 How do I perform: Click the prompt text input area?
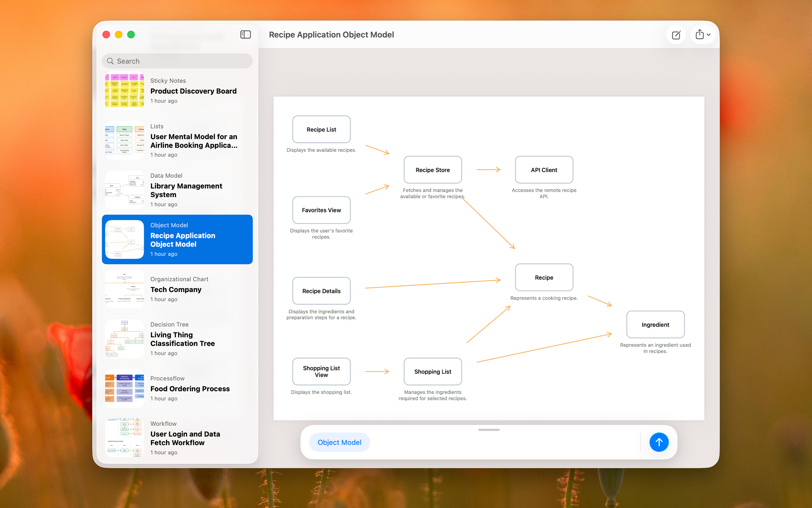[x=505, y=442]
